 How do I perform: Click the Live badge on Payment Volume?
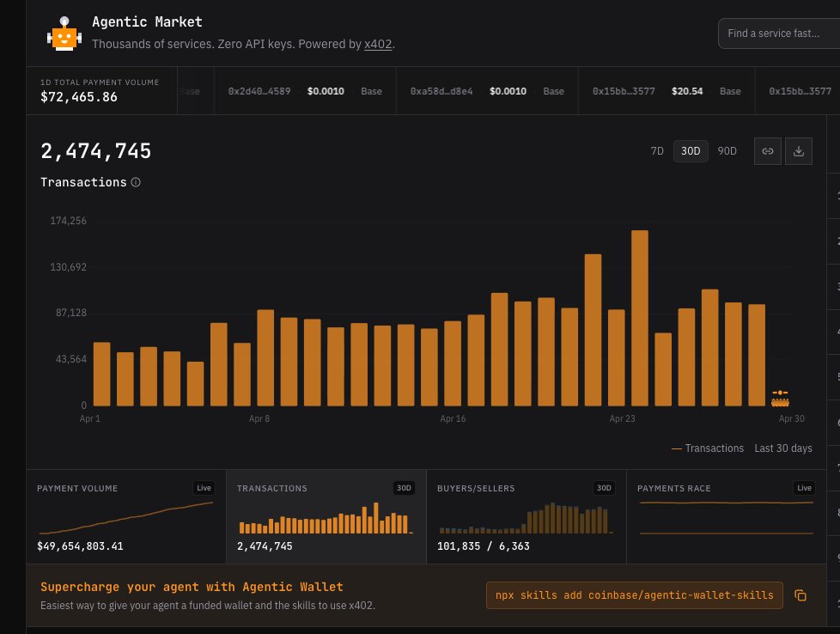tap(204, 488)
